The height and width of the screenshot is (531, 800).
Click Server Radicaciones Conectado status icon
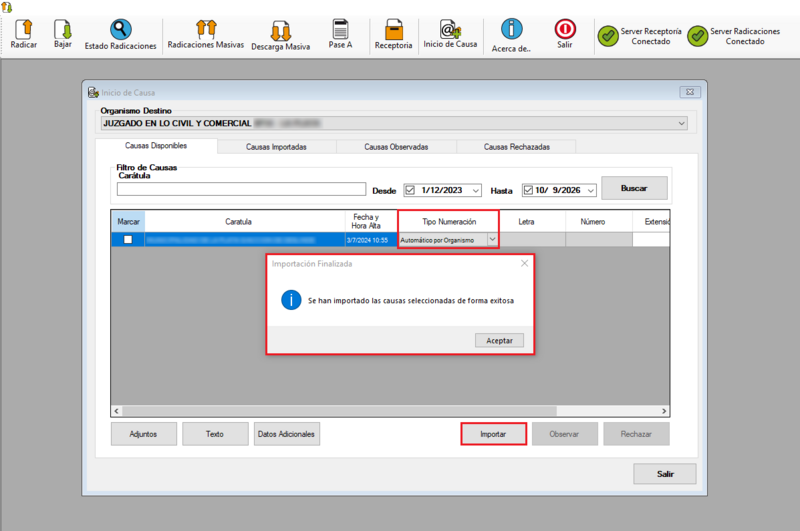pos(697,36)
